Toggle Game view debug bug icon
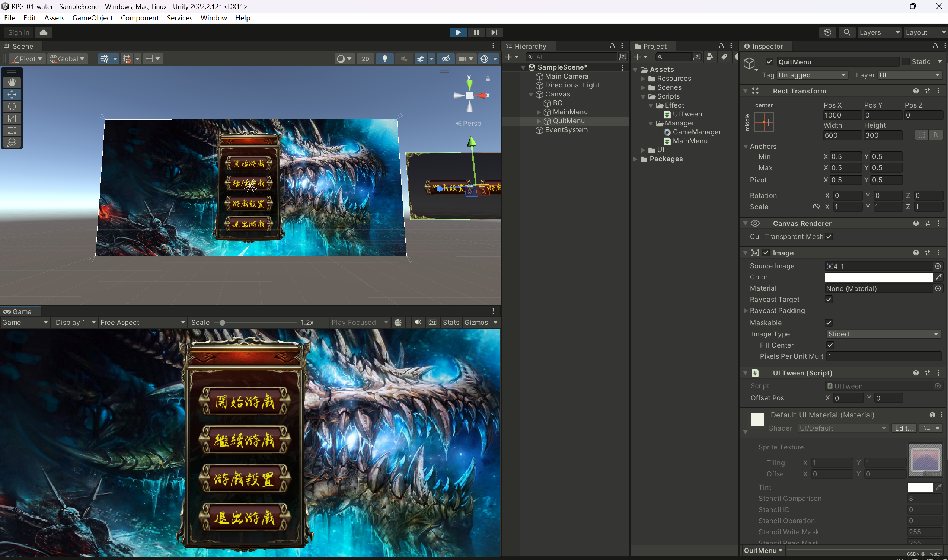Image resolution: width=948 pixels, height=560 pixels. (x=398, y=323)
